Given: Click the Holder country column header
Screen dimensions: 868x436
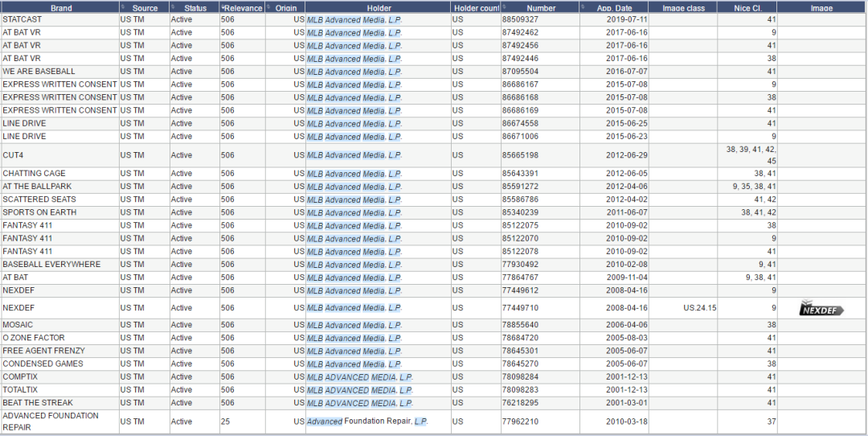Looking at the screenshot, I should [476, 8].
